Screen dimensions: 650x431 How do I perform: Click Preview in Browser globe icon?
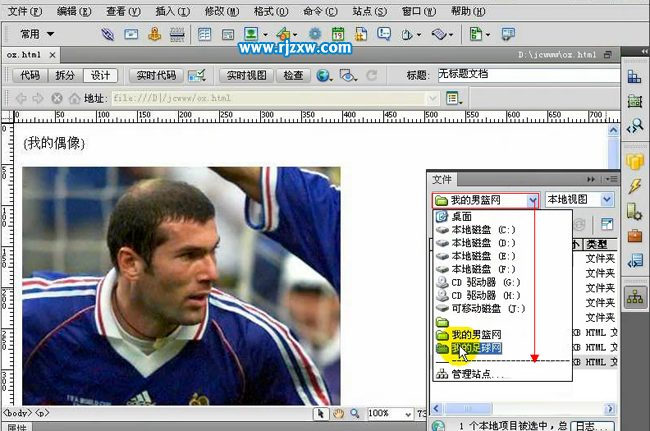pos(323,75)
